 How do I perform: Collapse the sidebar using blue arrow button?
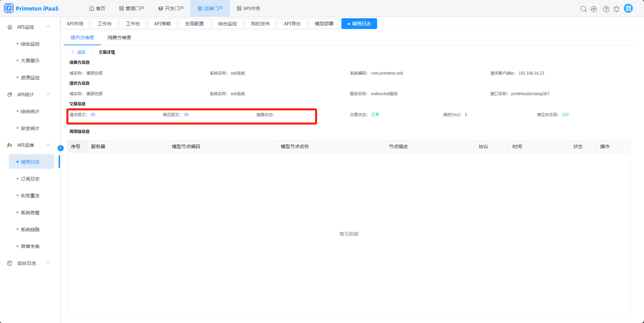tap(61, 148)
